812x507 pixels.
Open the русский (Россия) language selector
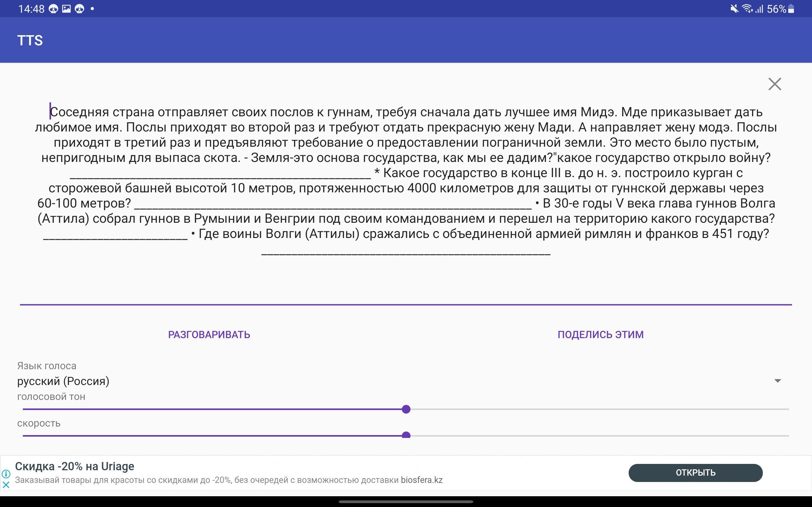(x=63, y=381)
